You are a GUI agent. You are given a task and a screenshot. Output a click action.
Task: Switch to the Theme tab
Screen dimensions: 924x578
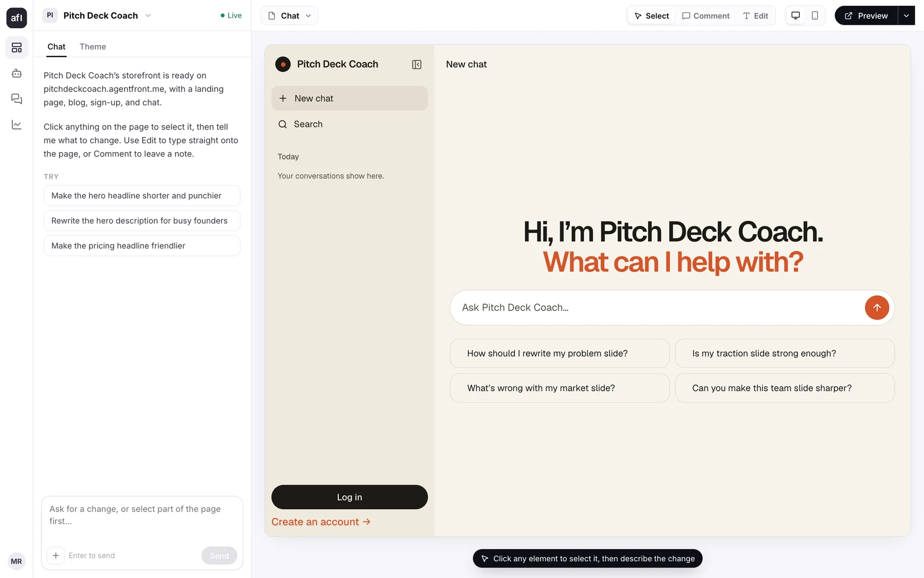[x=93, y=47]
